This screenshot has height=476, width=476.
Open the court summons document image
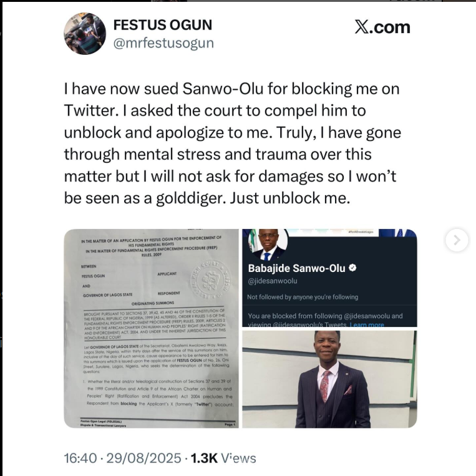click(x=151, y=328)
